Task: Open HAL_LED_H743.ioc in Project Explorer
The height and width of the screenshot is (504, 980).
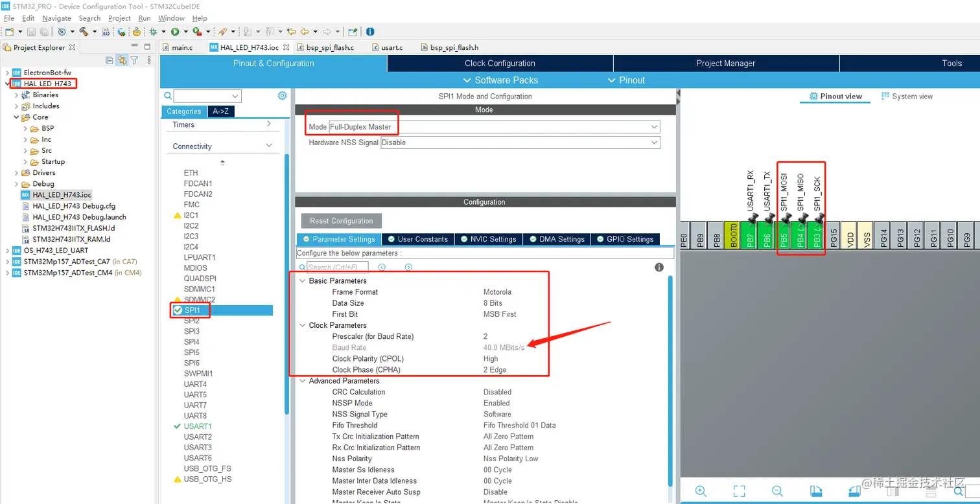Action: pyautogui.click(x=62, y=195)
